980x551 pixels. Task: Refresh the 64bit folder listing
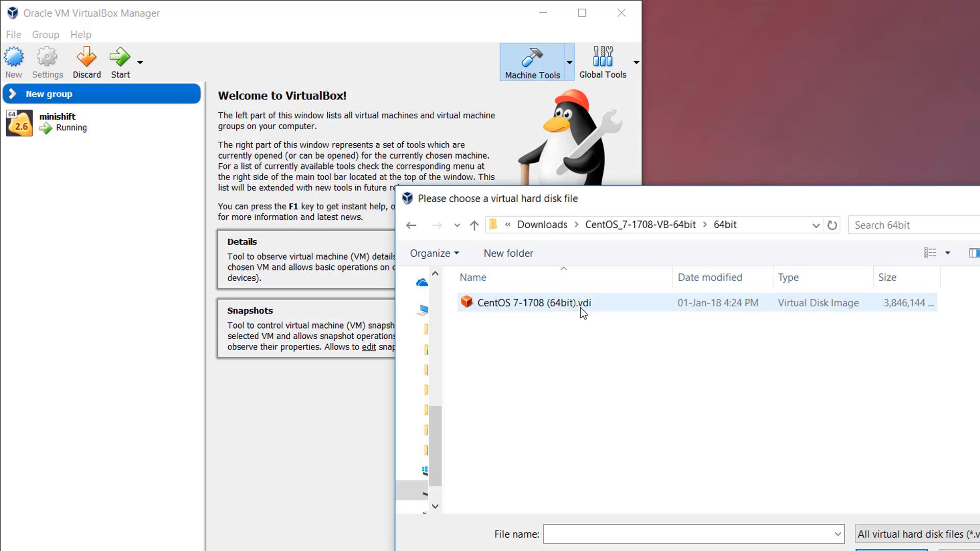click(x=832, y=225)
